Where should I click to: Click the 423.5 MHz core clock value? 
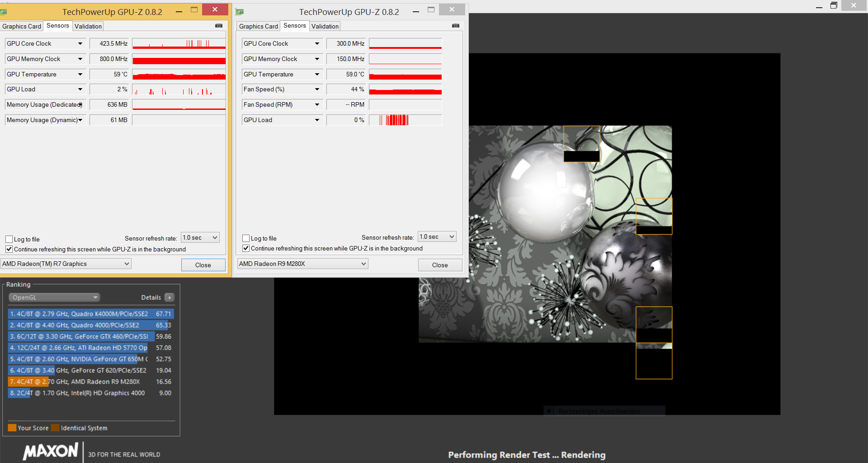[x=109, y=44]
